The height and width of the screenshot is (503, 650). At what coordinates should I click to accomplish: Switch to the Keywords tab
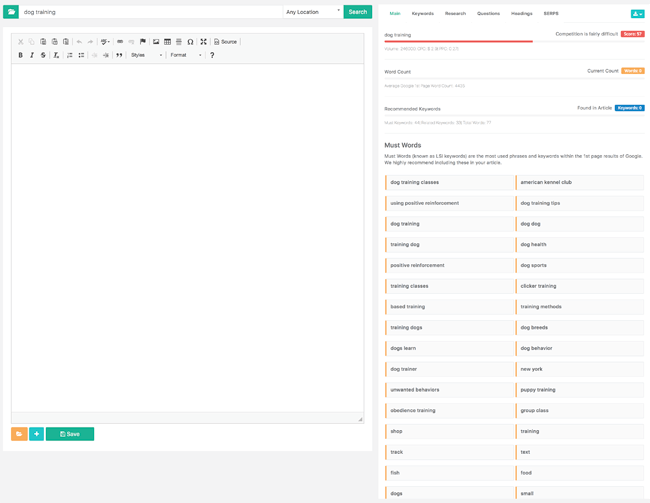[x=422, y=14]
